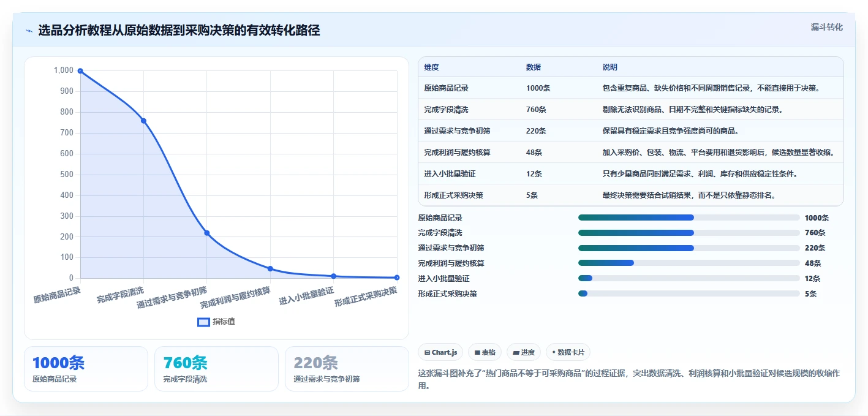Select the Chart.js chip
Image resolution: width=868 pixels, height=416 pixels.
[x=441, y=352]
